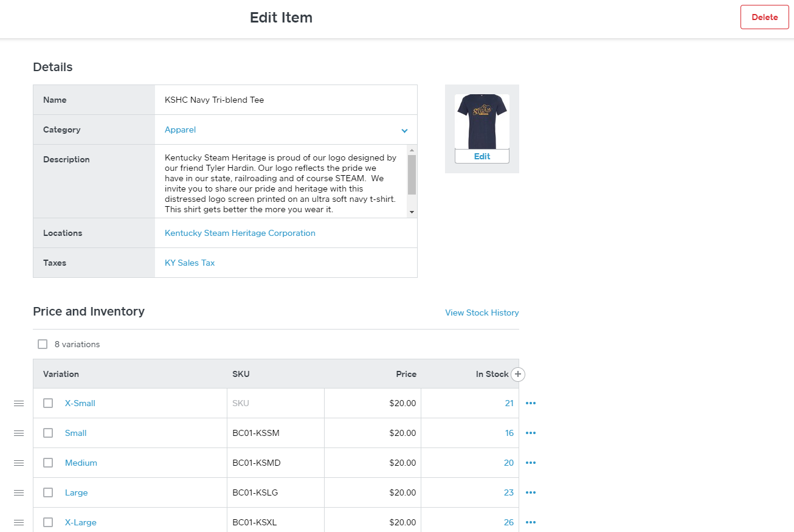
Task: Check the X-Small variation checkbox
Action: 48,403
